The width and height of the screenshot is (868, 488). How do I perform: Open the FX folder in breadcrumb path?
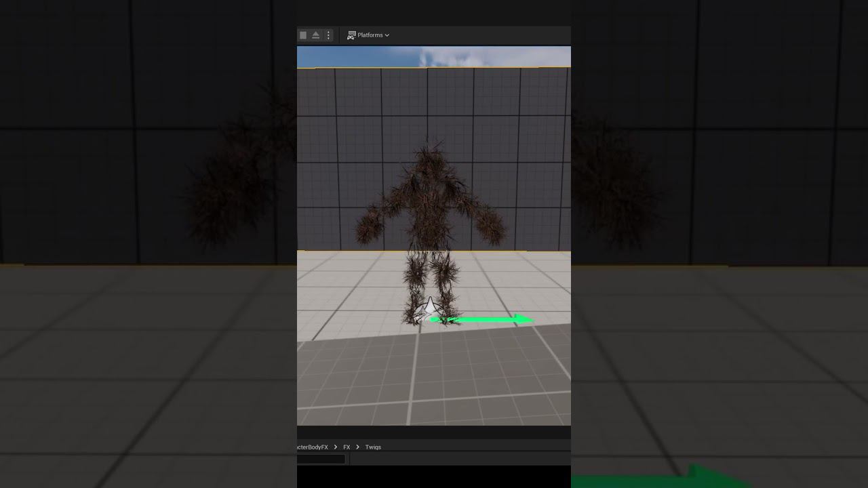(347, 447)
